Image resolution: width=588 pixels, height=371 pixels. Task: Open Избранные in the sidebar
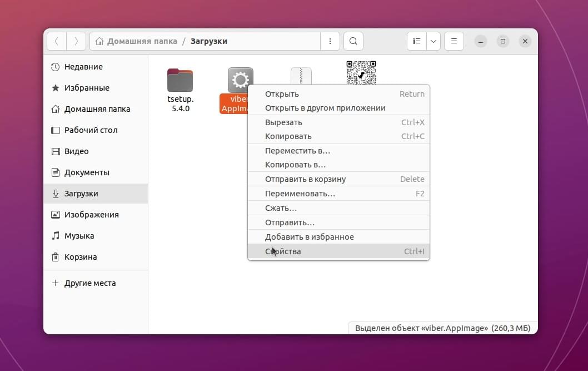96,88
